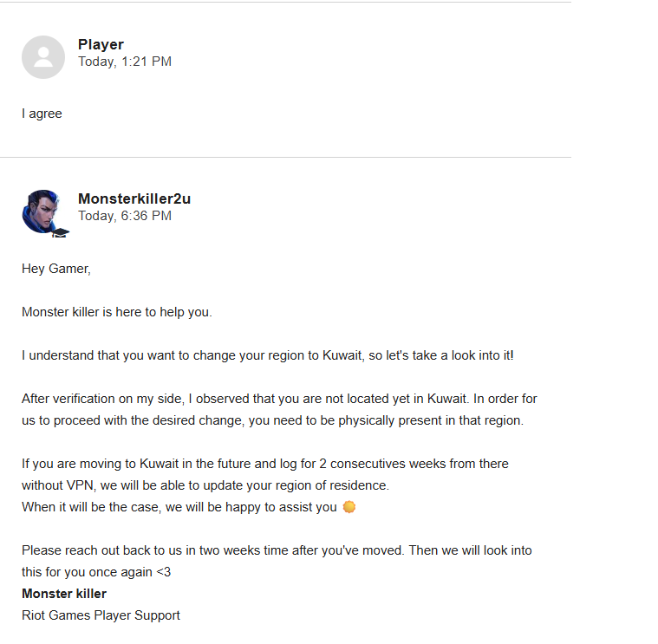Viewport: 658px width, 644px height.
Task: Click the Player username heading
Action: pos(101,45)
